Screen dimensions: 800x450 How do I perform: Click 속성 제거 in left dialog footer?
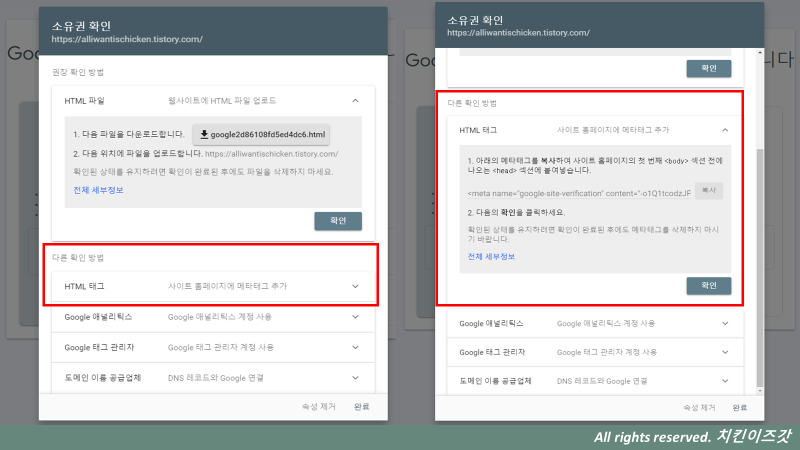click(x=319, y=407)
